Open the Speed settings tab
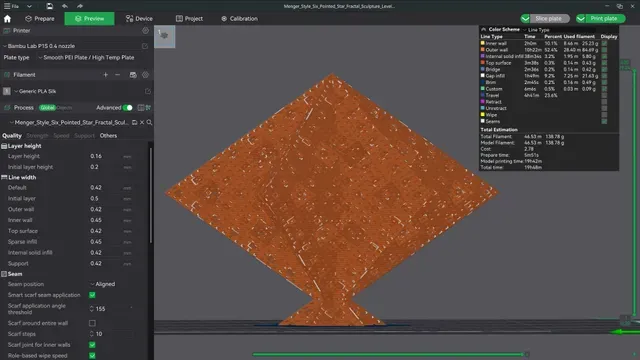This screenshot has width=640, height=360. coord(61,136)
